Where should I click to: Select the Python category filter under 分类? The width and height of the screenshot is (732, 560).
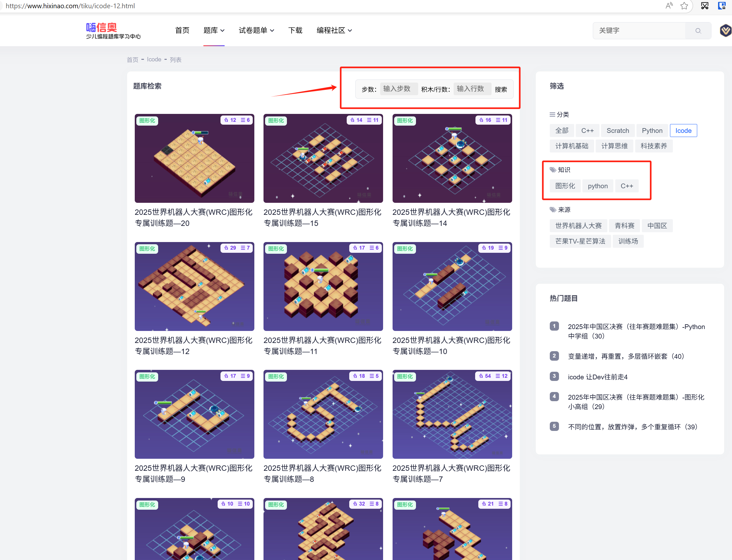(652, 131)
